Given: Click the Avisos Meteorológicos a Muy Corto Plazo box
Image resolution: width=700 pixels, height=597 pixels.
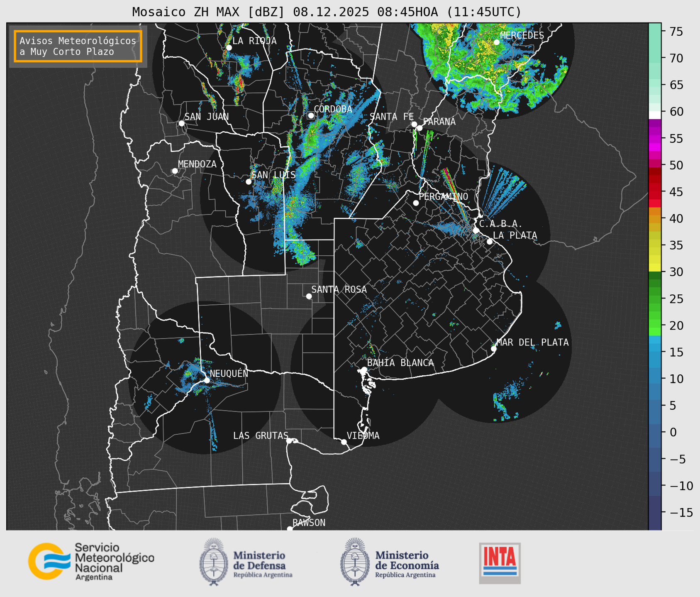Looking at the screenshot, I should click(78, 46).
